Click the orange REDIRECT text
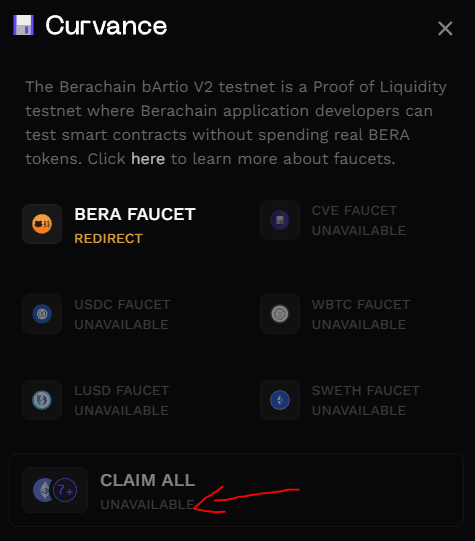The height and width of the screenshot is (541, 475). 108,239
